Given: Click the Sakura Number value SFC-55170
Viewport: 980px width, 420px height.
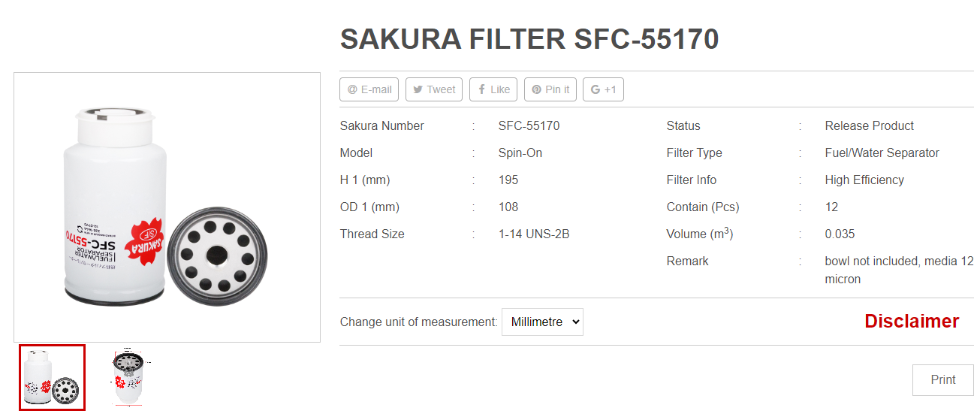Looking at the screenshot, I should pos(529,125).
